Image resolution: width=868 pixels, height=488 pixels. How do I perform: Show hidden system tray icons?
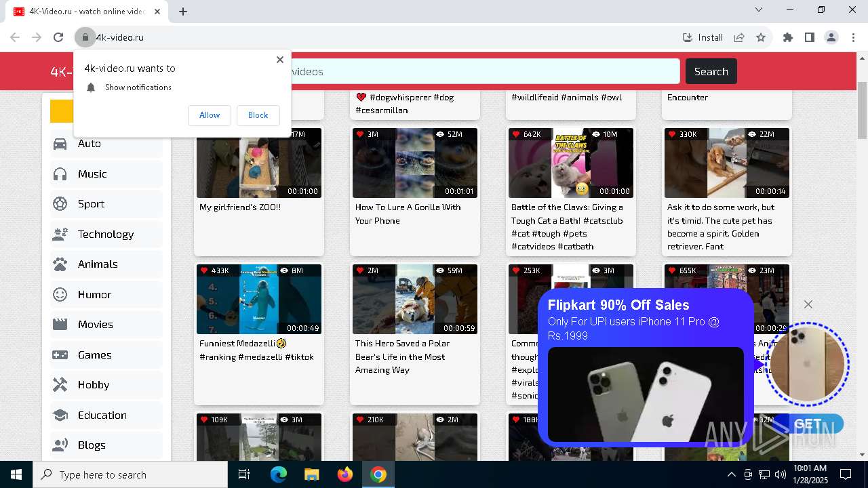tap(731, 474)
